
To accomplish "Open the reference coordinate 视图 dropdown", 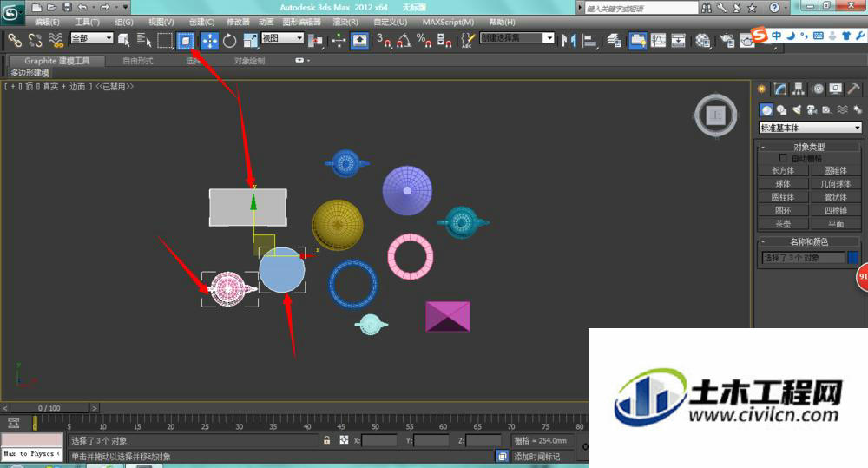I will click(x=282, y=38).
